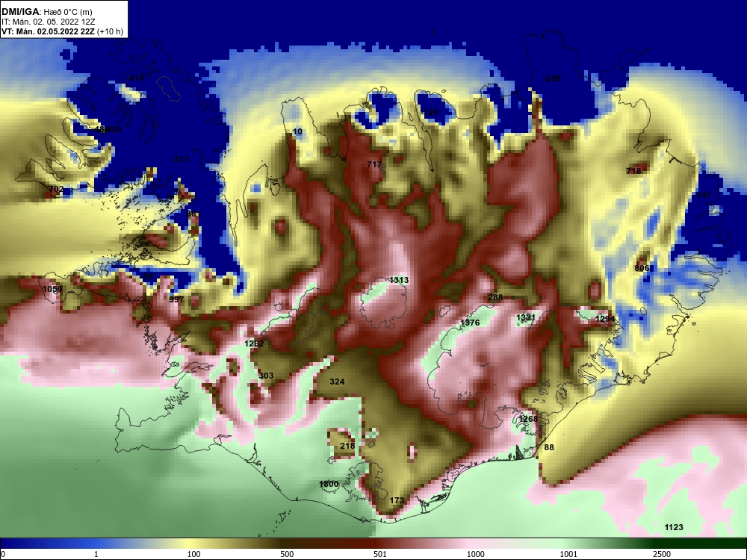Select the 1800 label in the south
The height and width of the screenshot is (560, 747).
tap(329, 485)
